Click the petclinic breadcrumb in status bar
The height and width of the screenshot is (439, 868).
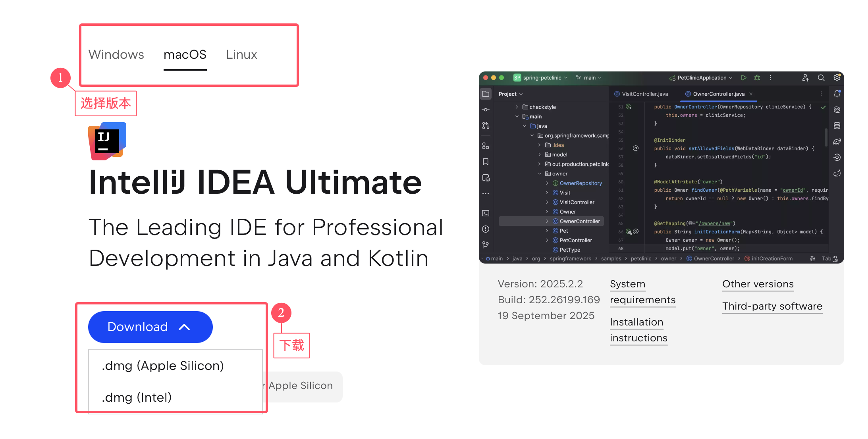tap(641, 259)
